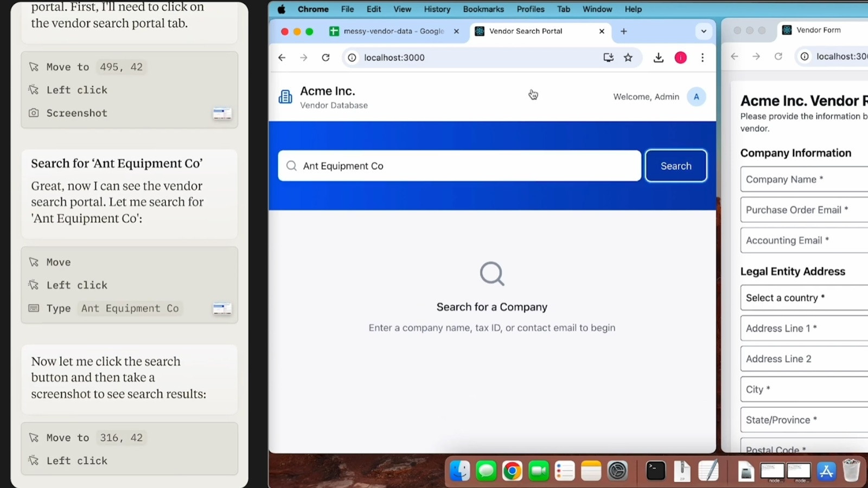
Task: Expand the Chrome tab search dropdown
Action: (704, 31)
